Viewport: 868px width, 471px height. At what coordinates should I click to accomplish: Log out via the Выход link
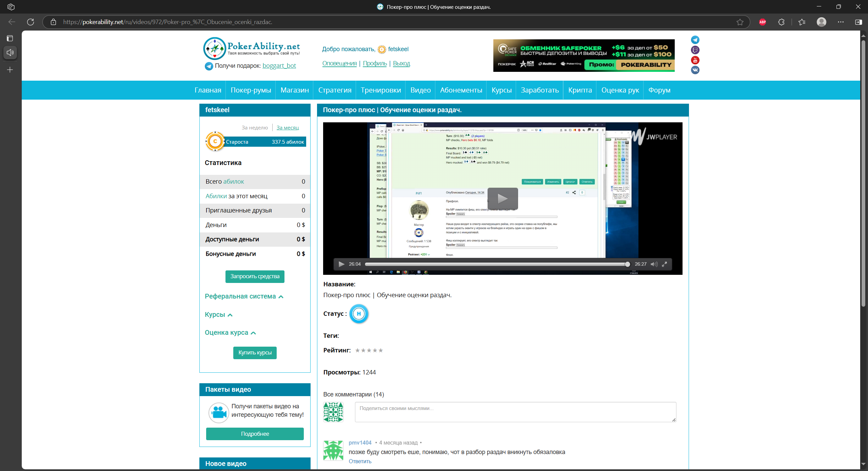click(401, 63)
